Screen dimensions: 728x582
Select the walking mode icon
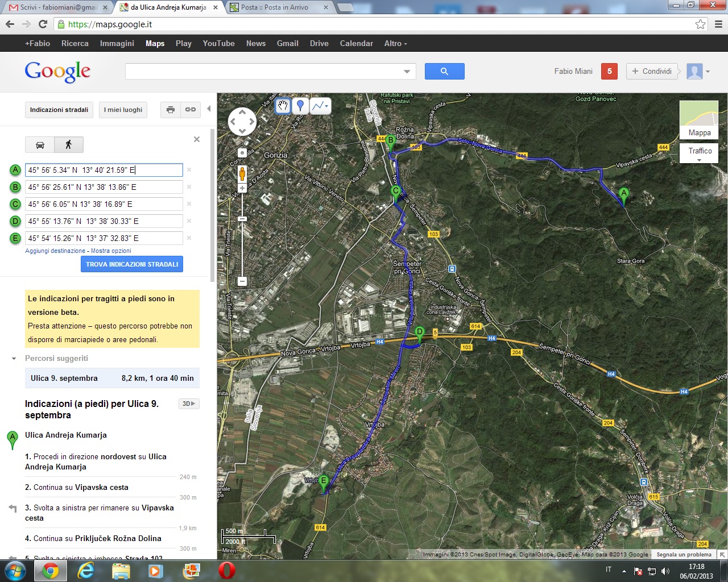point(69,145)
